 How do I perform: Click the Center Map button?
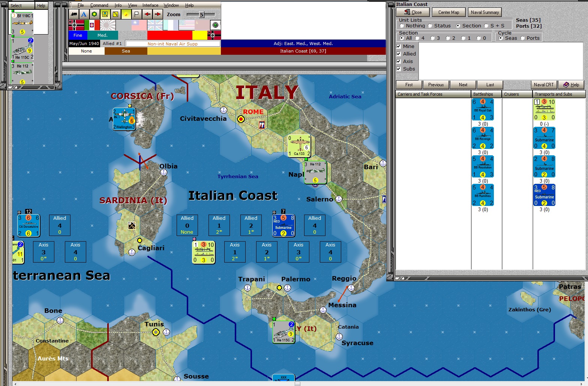(448, 12)
